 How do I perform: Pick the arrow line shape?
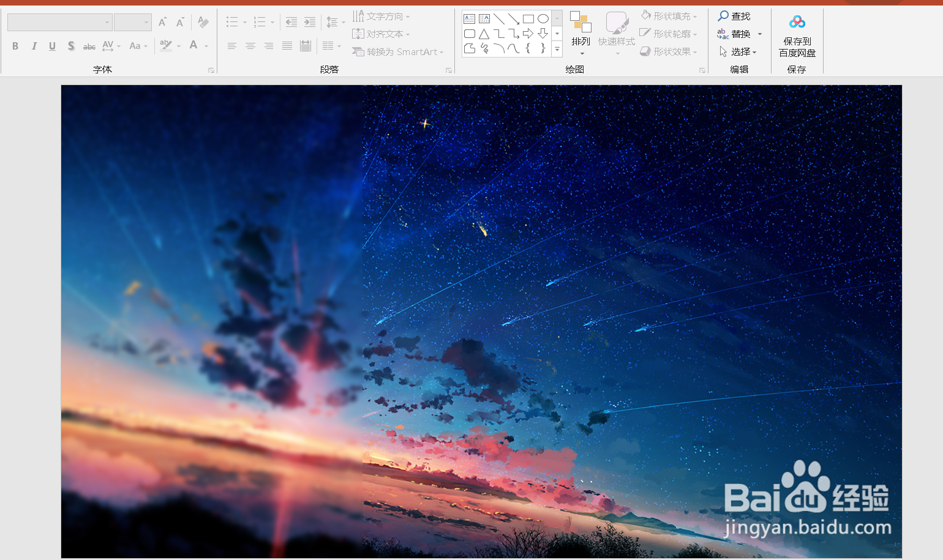point(514,19)
